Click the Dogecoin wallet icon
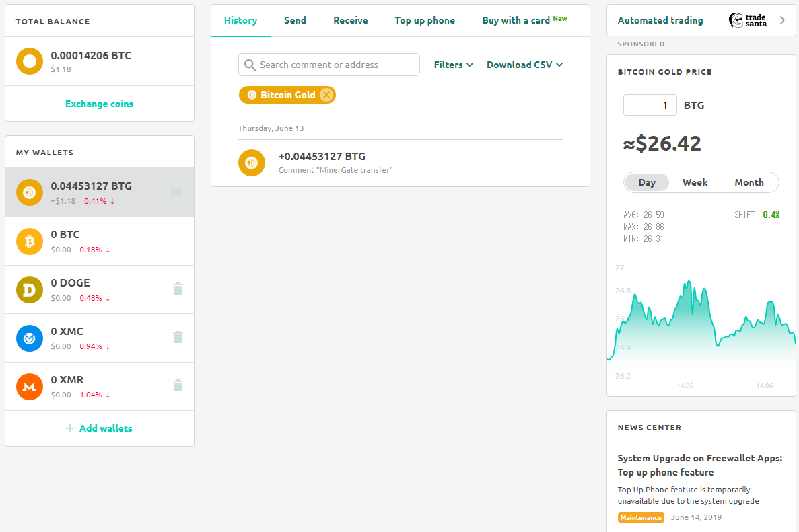The image size is (799, 532). pyautogui.click(x=30, y=290)
